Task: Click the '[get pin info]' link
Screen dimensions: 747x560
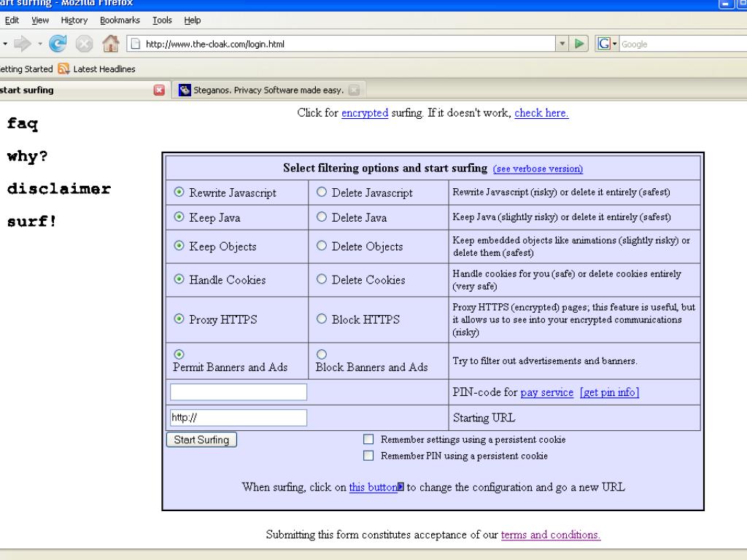Action: (609, 392)
